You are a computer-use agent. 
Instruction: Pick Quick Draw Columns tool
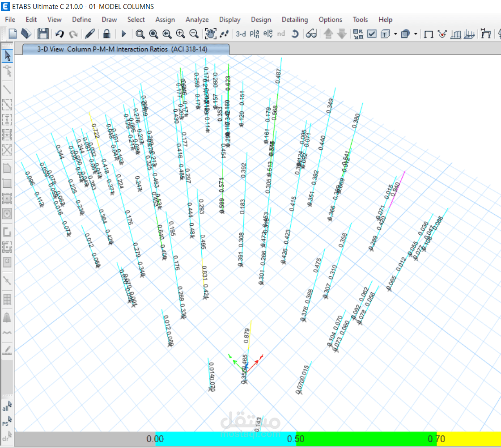(x=7, y=120)
